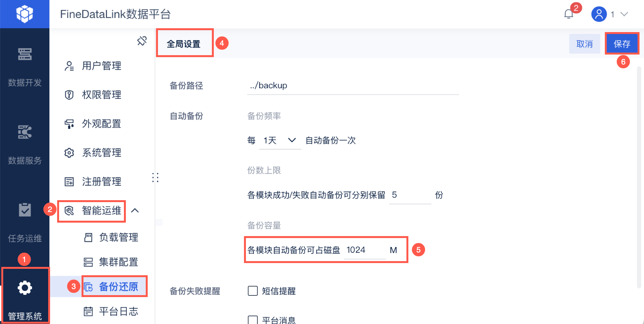Click the 保存 button

coord(622,44)
